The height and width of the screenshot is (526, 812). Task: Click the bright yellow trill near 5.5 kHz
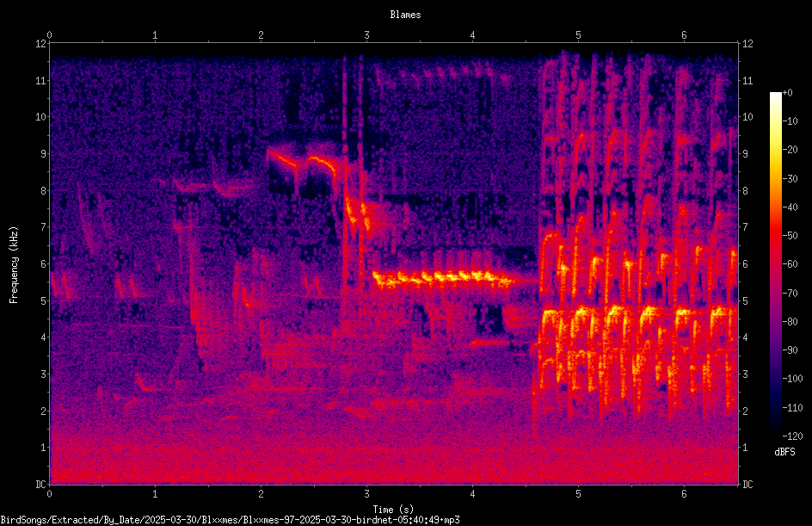click(446, 279)
